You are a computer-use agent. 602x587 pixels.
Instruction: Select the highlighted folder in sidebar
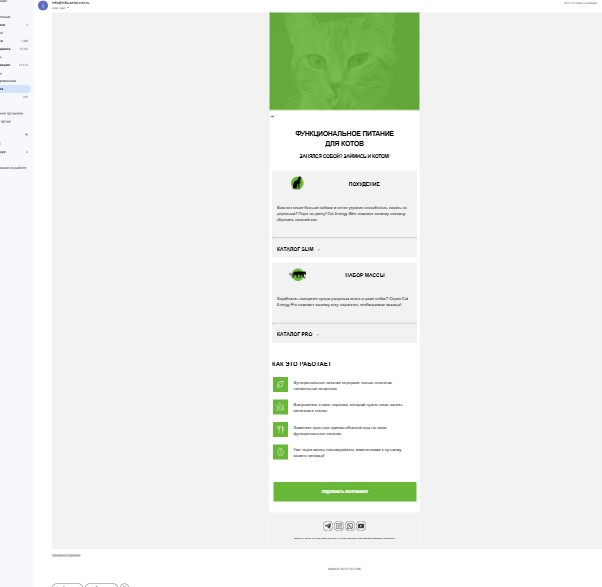15,89
